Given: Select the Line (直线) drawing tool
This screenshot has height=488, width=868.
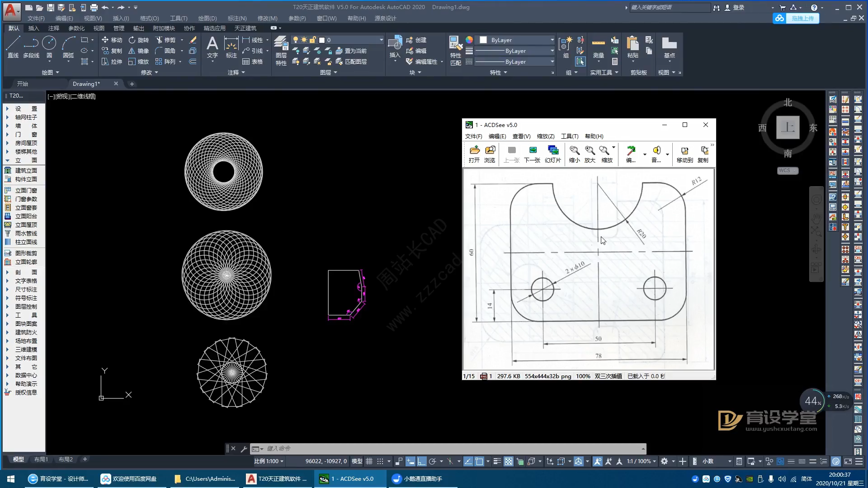Looking at the screenshot, I should pyautogui.click(x=13, y=47).
